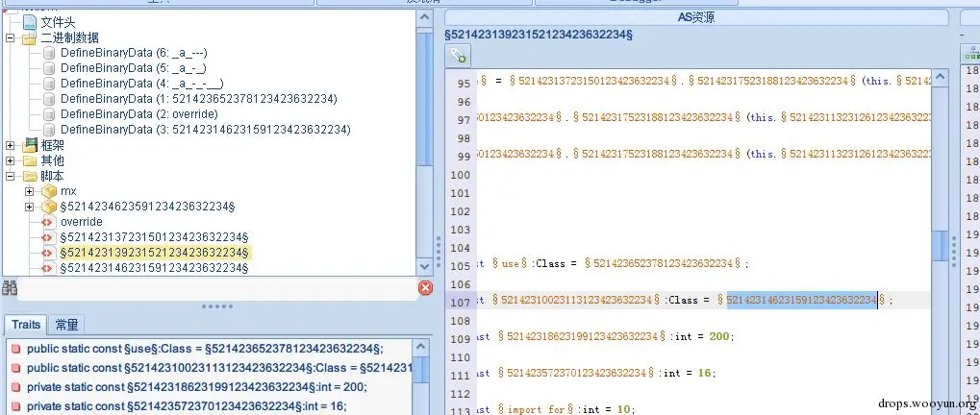
Task: Click the 其他 folder icon
Action: [x=30, y=161]
